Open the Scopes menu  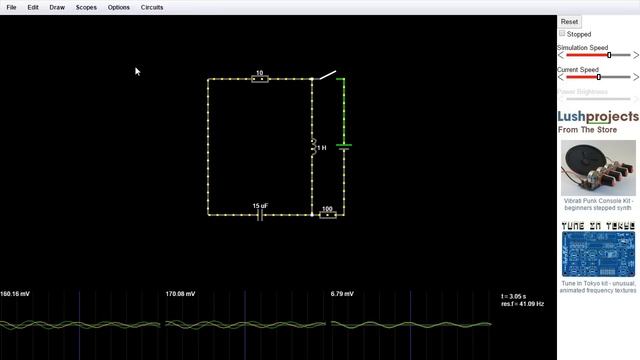point(86,7)
